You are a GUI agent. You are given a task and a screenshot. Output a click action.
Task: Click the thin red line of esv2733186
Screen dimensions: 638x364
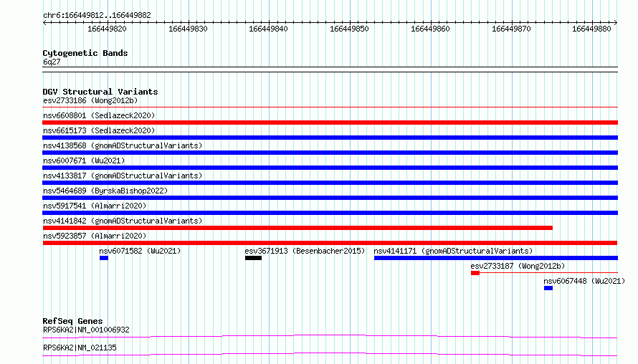tap(330, 107)
